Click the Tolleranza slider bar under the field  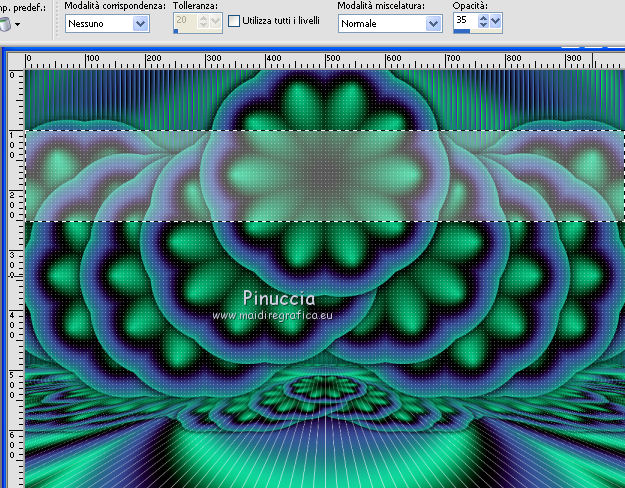click(x=190, y=31)
